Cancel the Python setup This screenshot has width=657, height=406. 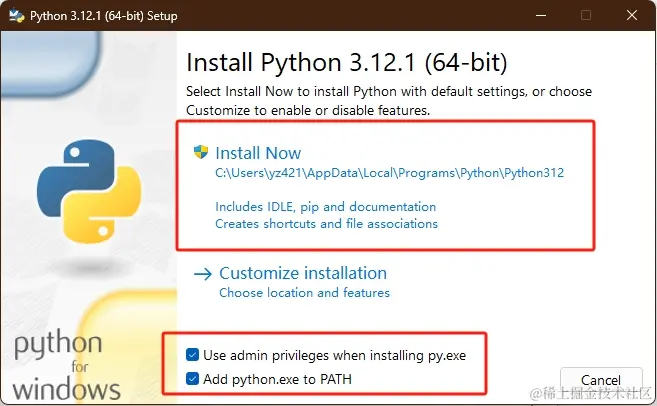tap(601, 380)
